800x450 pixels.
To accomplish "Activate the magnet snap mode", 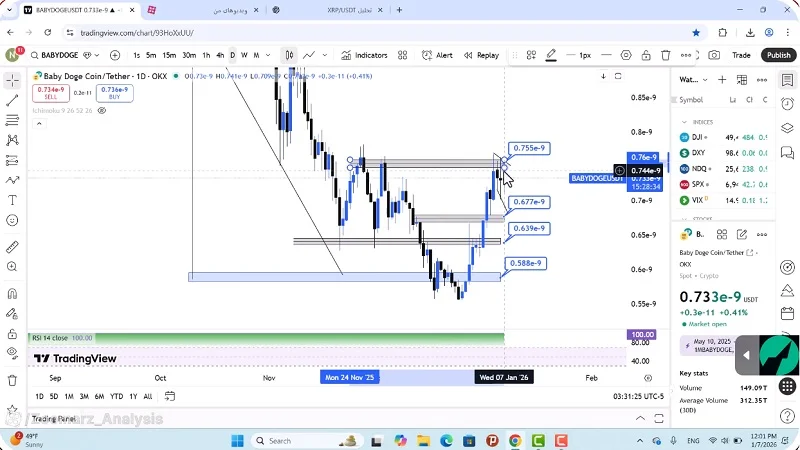I will pos(12,293).
